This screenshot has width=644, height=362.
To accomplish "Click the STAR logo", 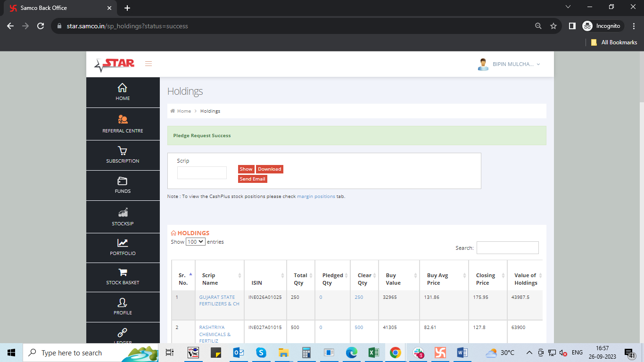I will coord(115,64).
